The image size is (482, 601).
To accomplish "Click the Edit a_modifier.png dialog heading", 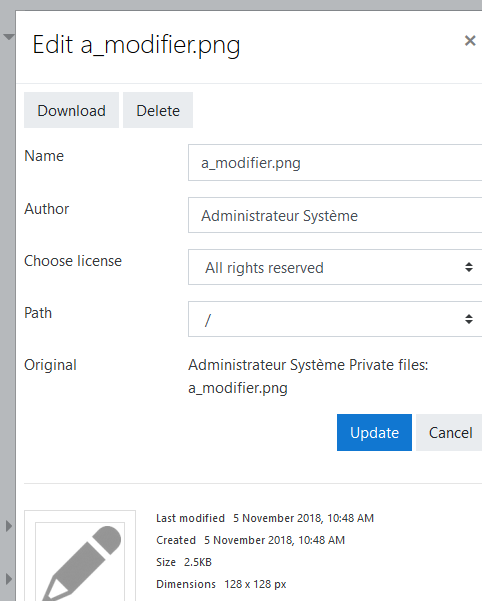I will pos(136,45).
